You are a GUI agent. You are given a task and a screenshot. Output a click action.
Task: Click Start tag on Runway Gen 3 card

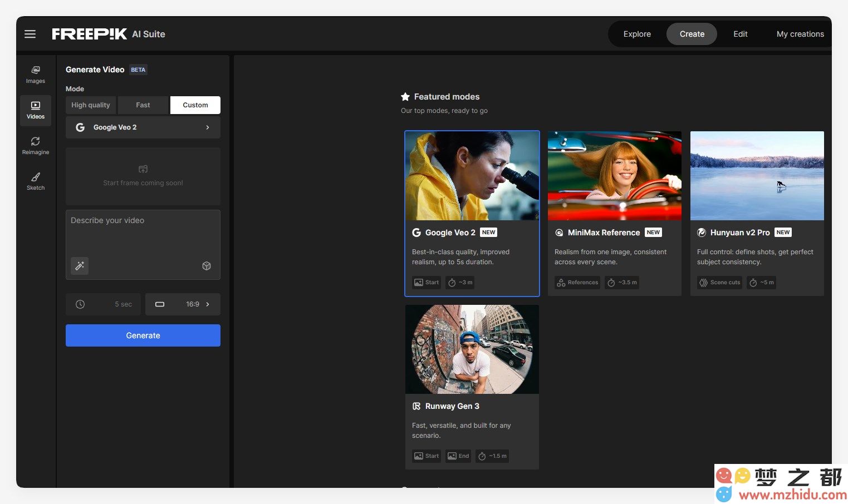426,456
